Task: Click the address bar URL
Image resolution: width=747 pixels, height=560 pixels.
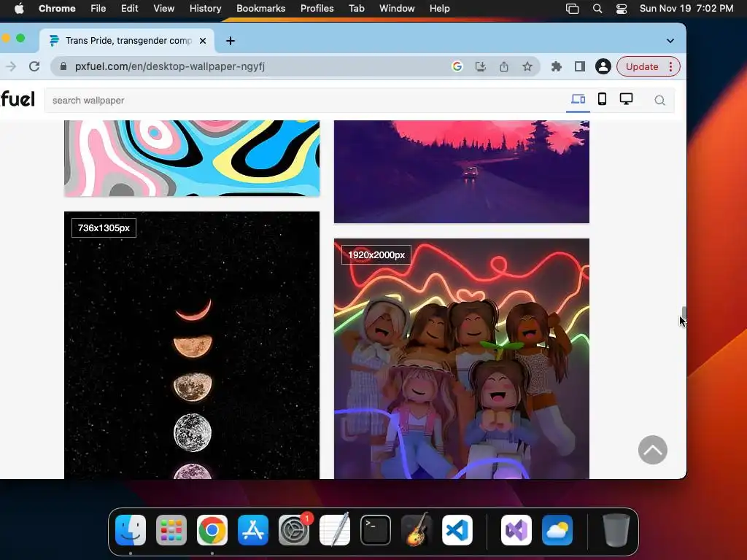Action: tap(169, 66)
